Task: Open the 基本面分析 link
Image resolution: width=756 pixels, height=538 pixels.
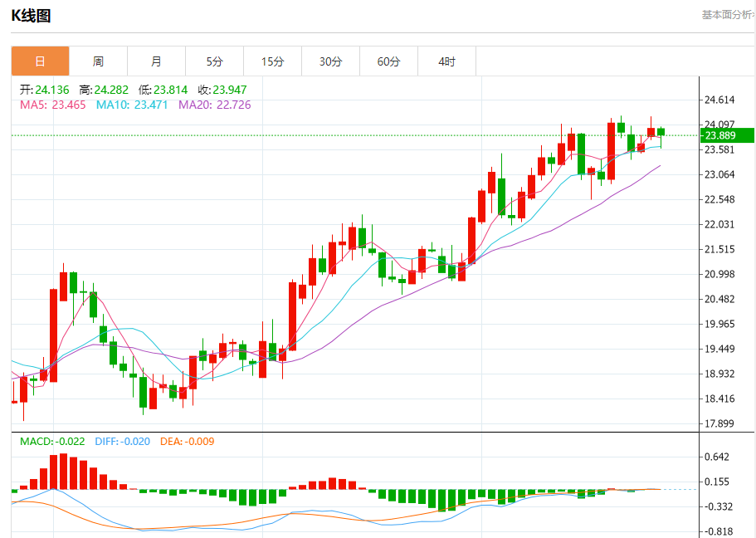Action: point(729,15)
